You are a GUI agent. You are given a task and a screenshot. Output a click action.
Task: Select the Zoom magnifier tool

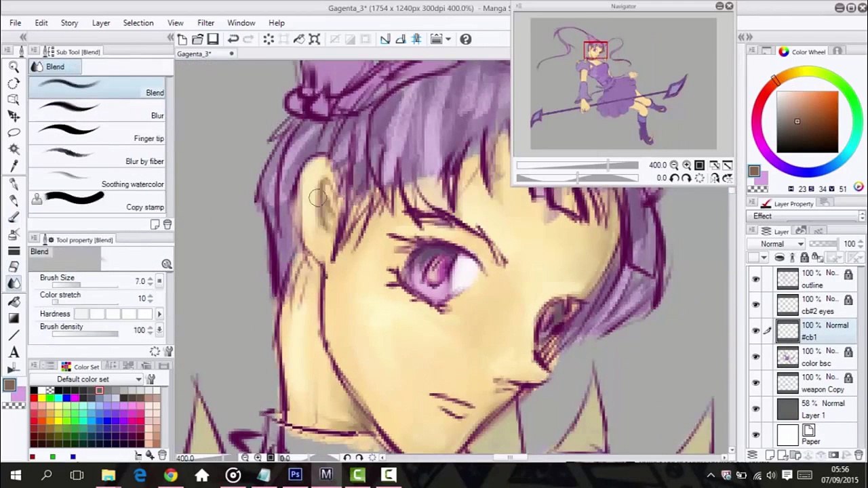14,66
